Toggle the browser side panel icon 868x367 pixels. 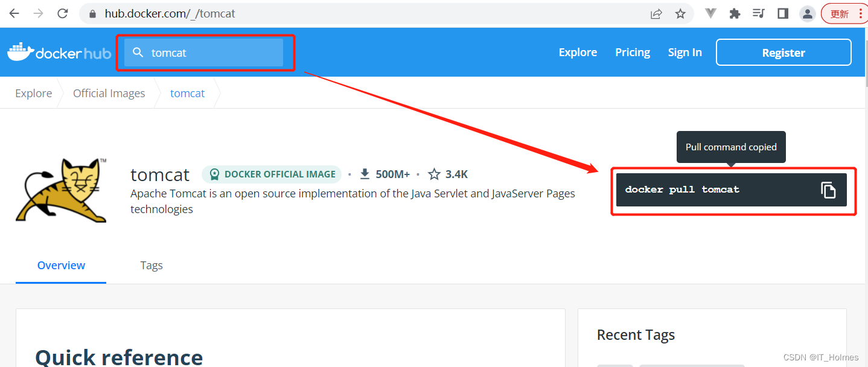[x=783, y=13]
